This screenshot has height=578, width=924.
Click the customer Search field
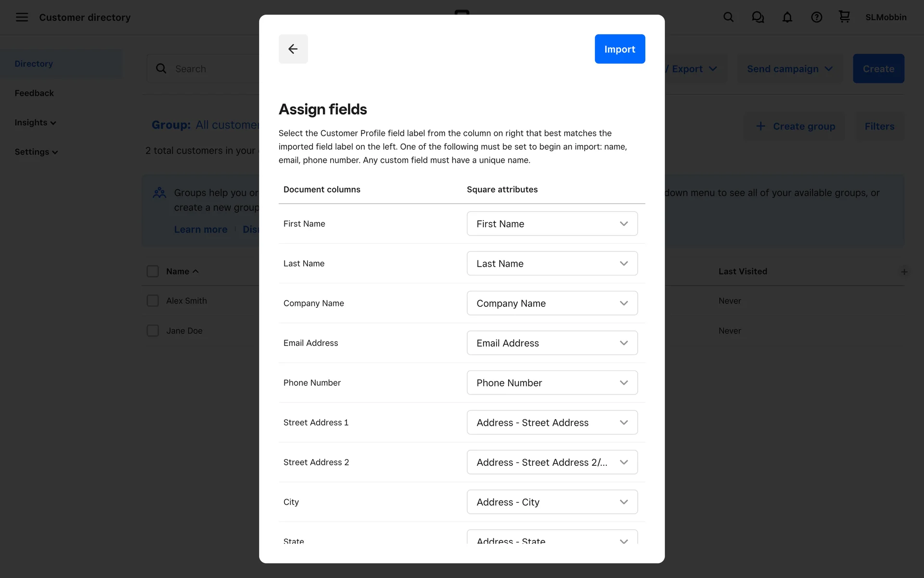(x=212, y=69)
